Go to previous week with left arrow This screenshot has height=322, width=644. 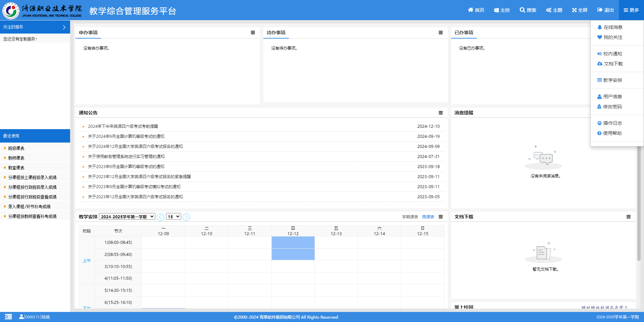(x=161, y=217)
